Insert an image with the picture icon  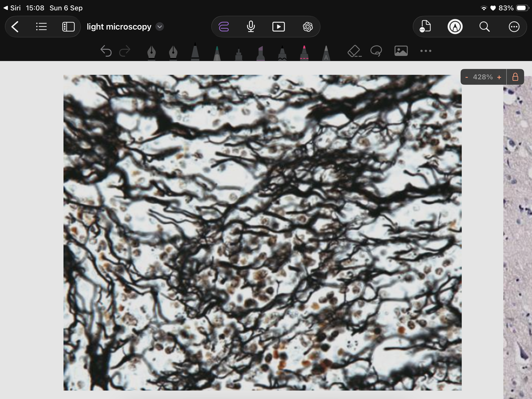[x=401, y=51]
